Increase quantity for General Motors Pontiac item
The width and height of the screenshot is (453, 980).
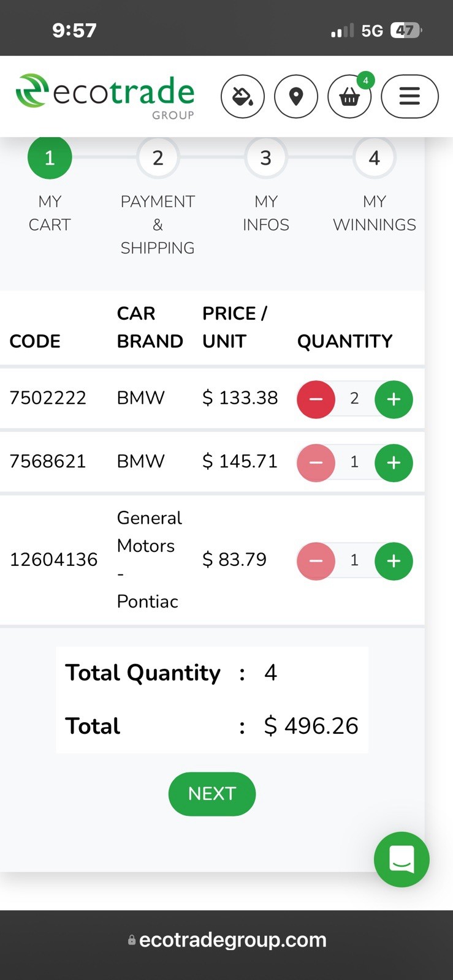point(394,560)
